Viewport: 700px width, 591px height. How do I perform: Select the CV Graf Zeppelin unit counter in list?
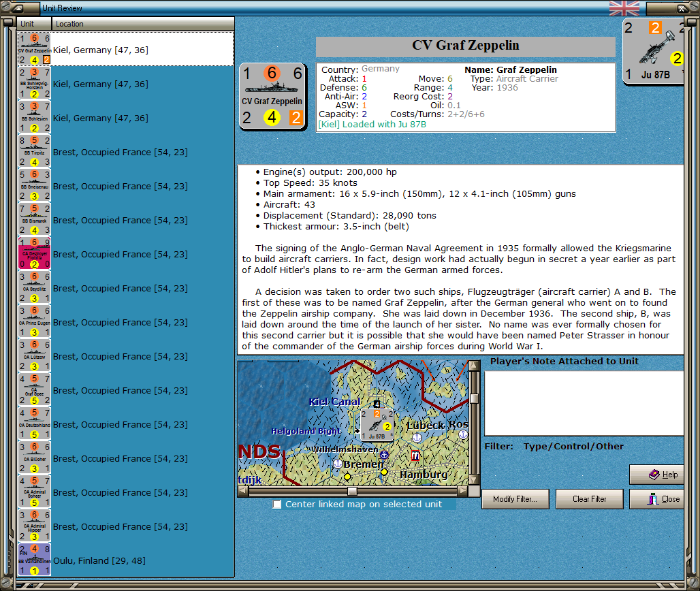pos(34,49)
